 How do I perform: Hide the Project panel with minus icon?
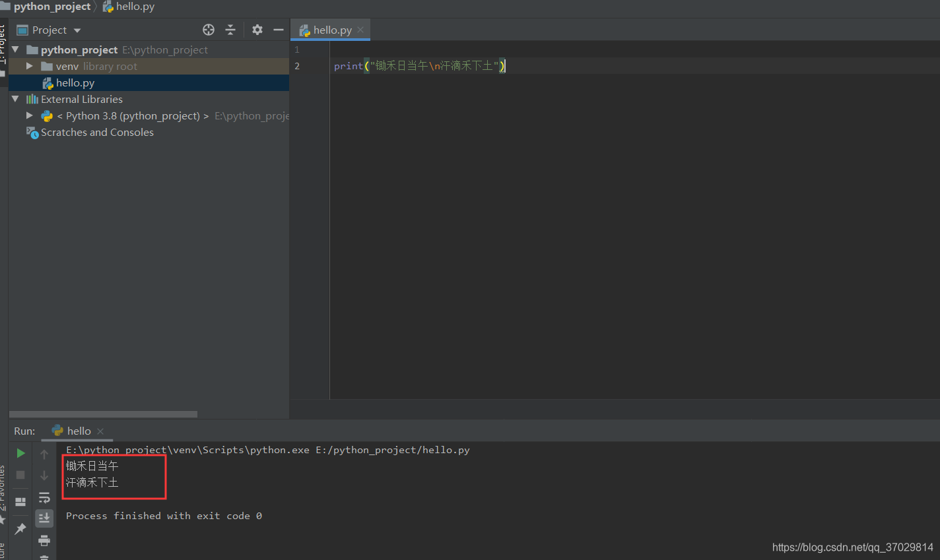tap(279, 30)
